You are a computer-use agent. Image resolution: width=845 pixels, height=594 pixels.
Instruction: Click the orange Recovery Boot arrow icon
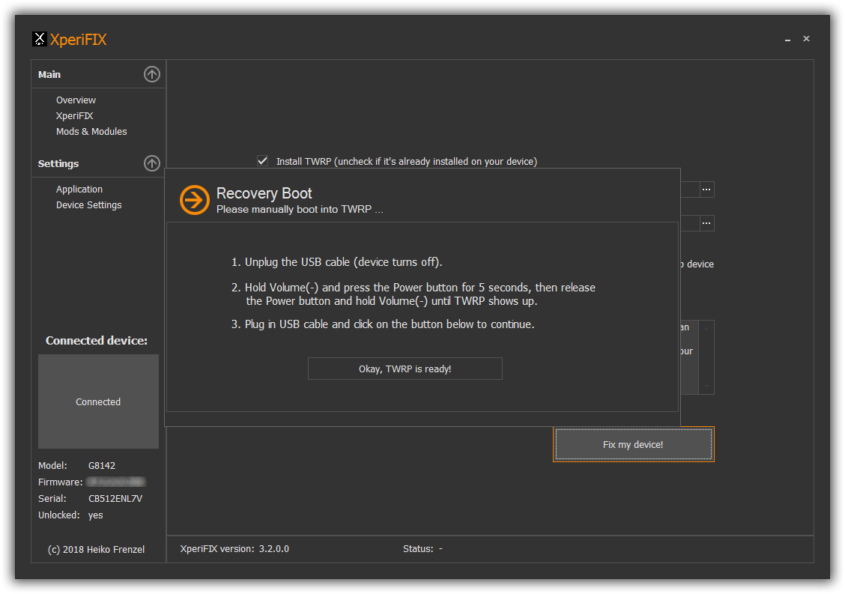coord(194,200)
